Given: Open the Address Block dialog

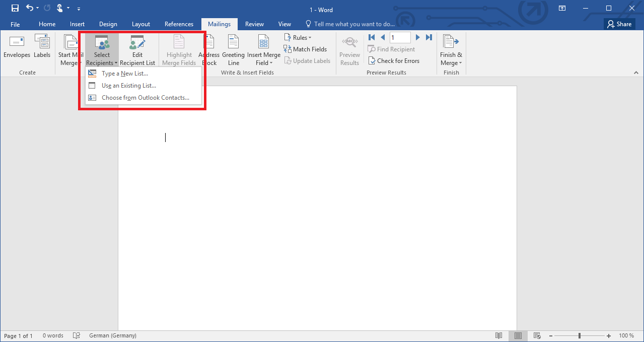Looking at the screenshot, I should 208,48.
